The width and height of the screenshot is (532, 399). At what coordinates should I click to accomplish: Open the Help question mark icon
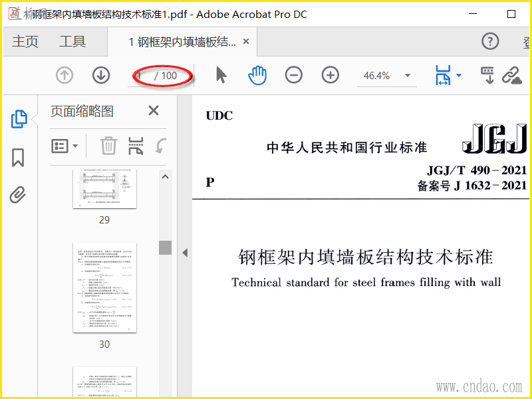(490, 41)
